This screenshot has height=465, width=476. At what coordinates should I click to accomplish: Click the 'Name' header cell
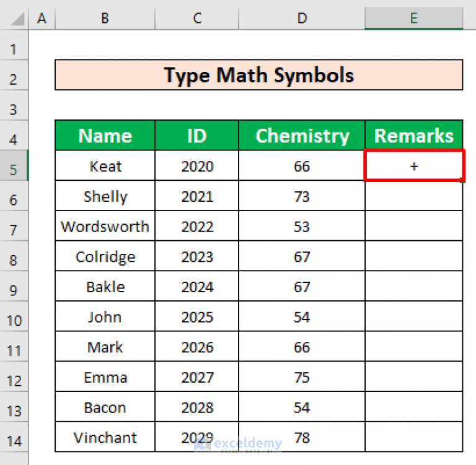click(x=105, y=135)
